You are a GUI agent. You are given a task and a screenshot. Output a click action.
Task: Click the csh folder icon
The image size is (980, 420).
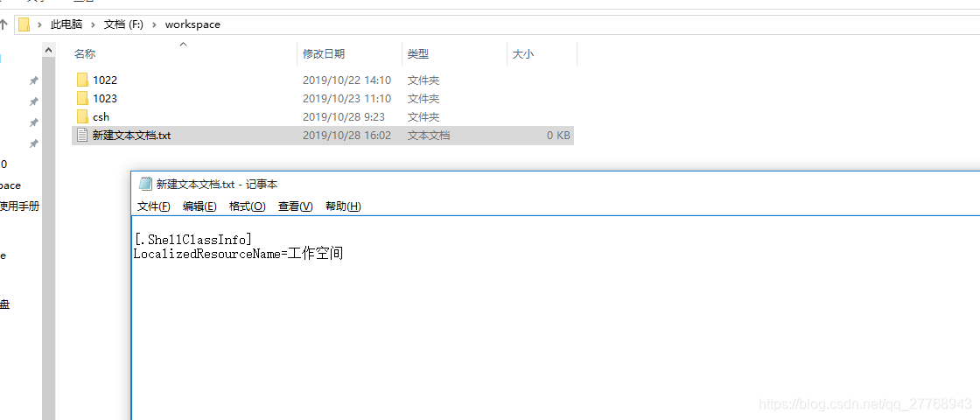pos(82,117)
